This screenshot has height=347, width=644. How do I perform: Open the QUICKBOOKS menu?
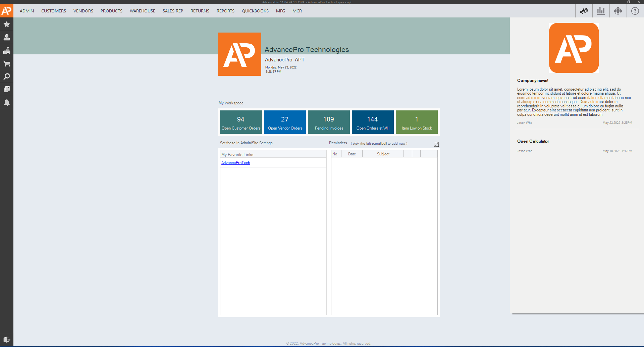(x=255, y=11)
